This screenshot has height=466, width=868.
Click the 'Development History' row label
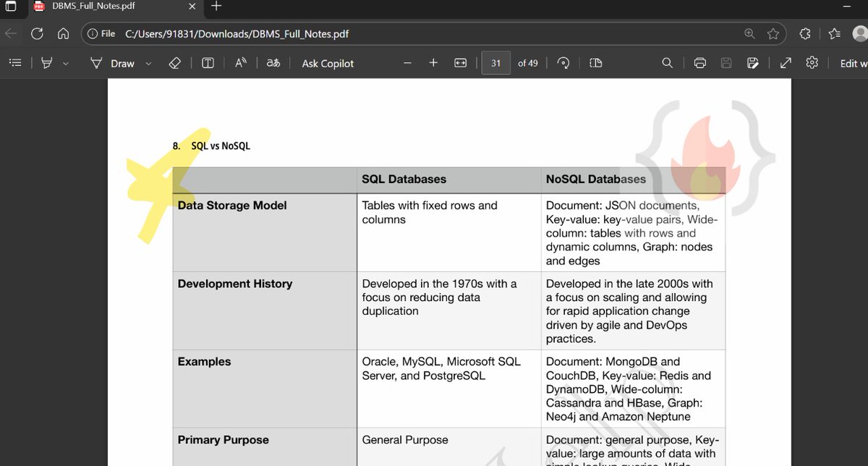pyautogui.click(x=235, y=284)
